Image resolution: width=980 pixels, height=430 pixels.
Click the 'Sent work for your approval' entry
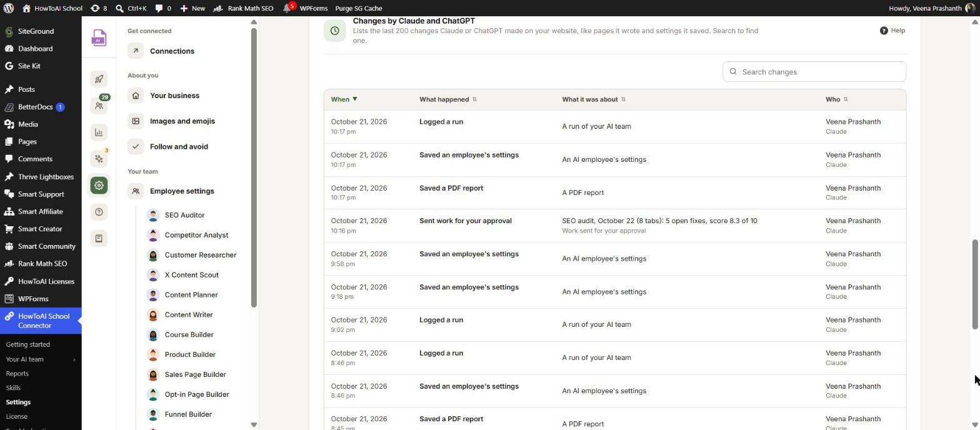point(466,221)
